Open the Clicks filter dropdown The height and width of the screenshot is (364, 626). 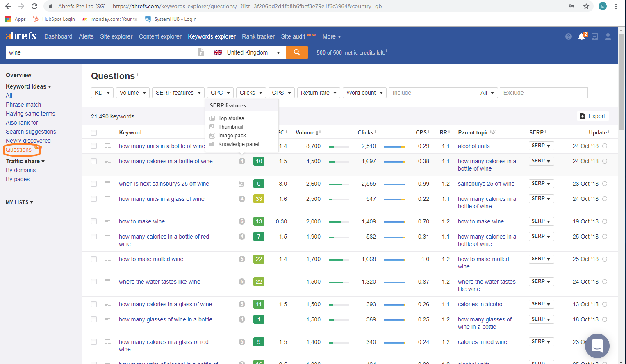251,93
